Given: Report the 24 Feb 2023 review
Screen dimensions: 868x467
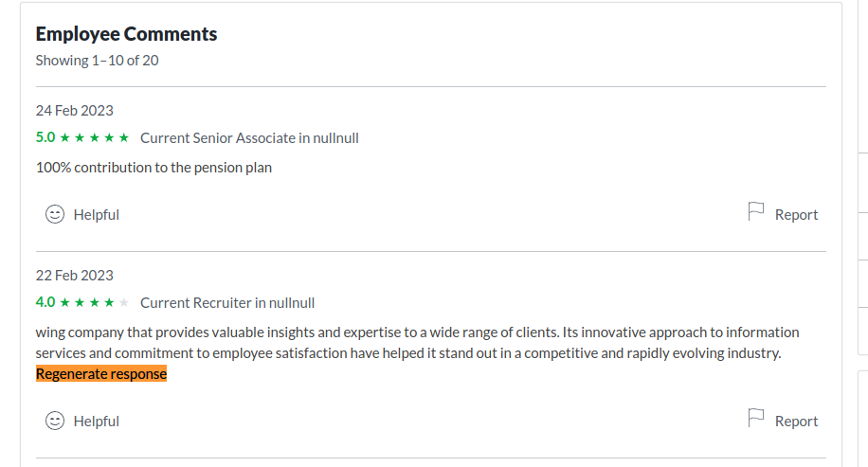Looking at the screenshot, I should 796,215.
